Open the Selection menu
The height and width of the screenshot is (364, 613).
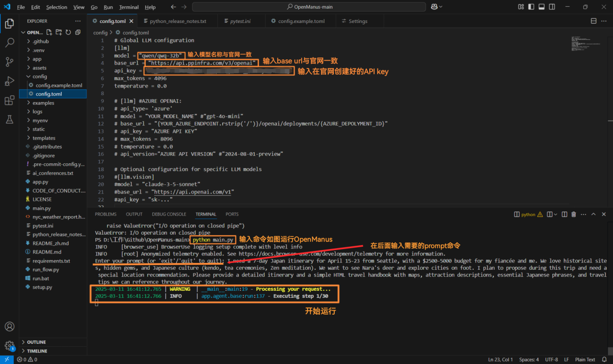[57, 7]
